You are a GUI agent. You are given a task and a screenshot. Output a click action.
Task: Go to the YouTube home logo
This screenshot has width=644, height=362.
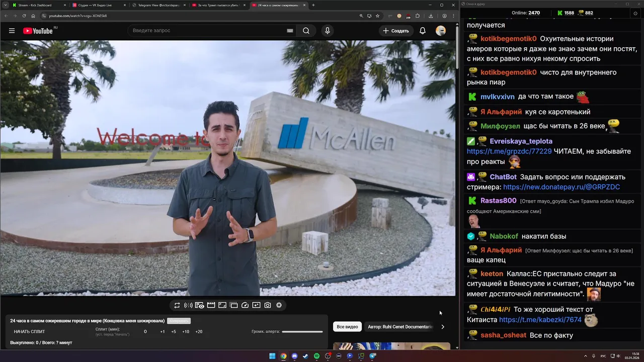tap(38, 31)
